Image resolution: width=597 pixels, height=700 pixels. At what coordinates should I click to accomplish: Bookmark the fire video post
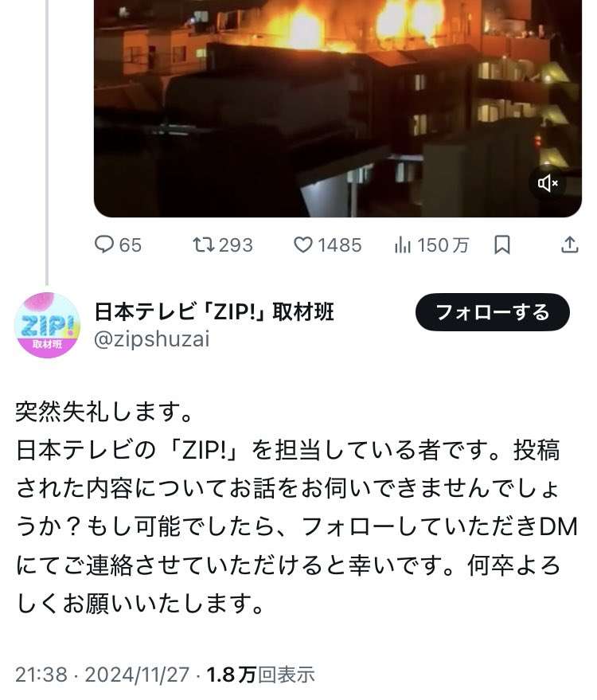(x=502, y=244)
